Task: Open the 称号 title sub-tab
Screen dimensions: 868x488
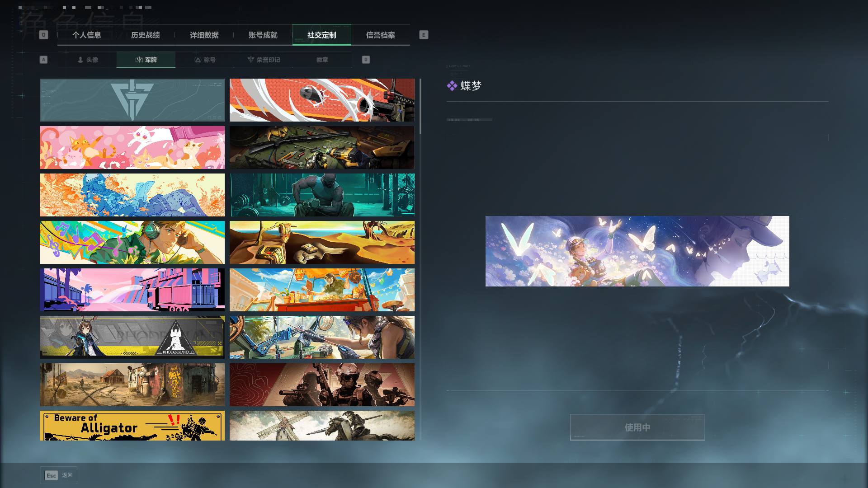Action: point(205,60)
